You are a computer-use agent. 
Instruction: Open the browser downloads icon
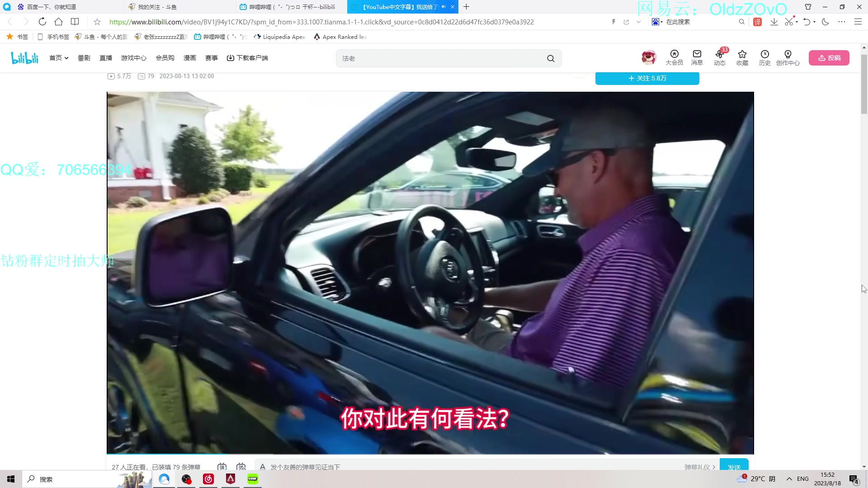pos(774,22)
